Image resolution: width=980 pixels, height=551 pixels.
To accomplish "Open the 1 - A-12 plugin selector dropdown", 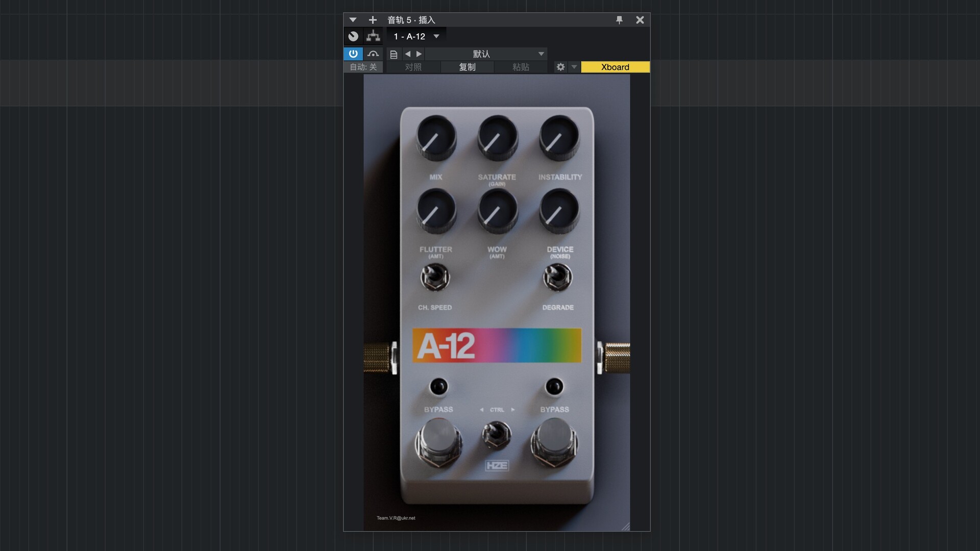I will coord(416,36).
